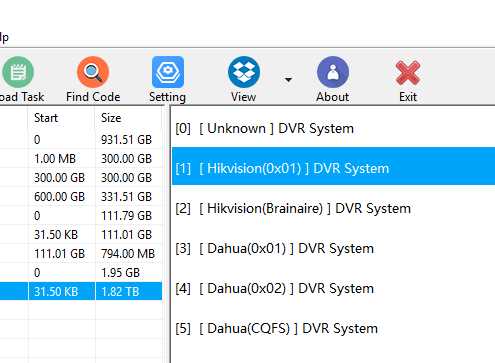Select the row with size 111.79 GB
Screen dimensions: 495x363
tap(81, 215)
